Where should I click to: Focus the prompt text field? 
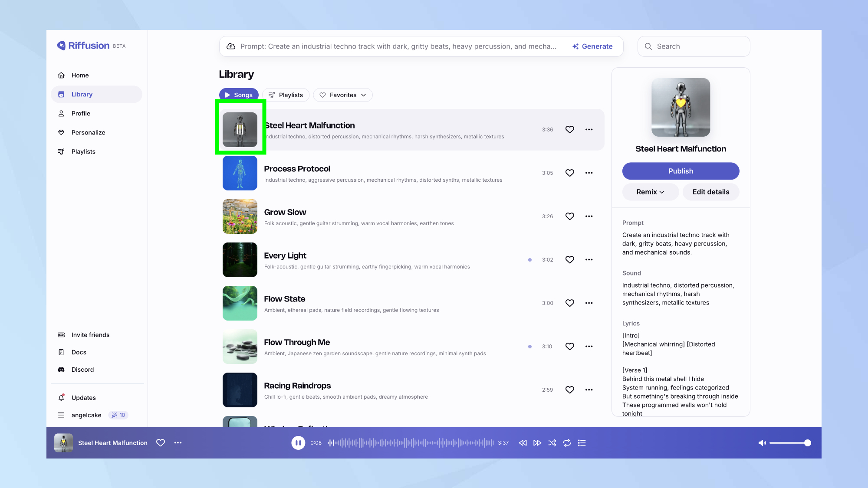pos(398,46)
